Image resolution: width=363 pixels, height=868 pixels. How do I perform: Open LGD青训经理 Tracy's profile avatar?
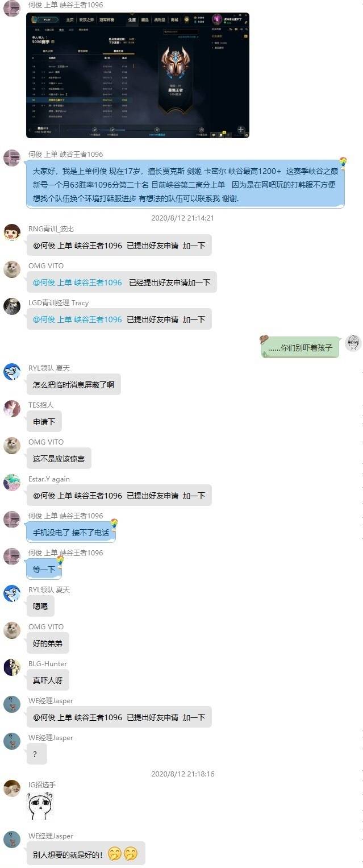12,306
